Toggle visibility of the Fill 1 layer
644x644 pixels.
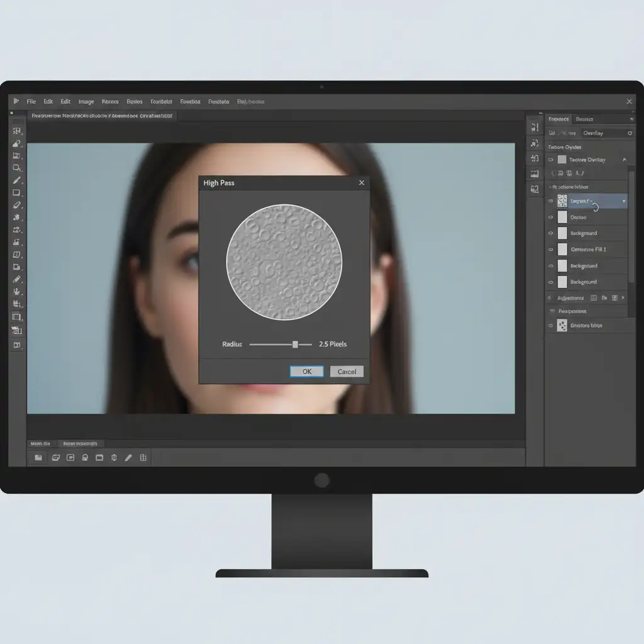pos(551,250)
